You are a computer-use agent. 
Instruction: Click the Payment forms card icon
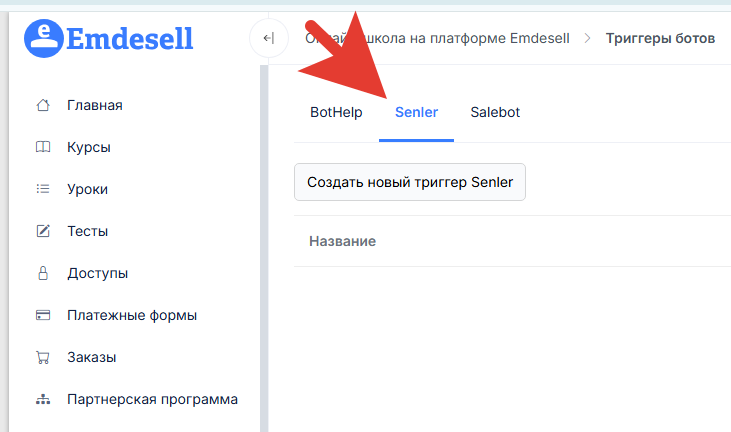pos(42,315)
